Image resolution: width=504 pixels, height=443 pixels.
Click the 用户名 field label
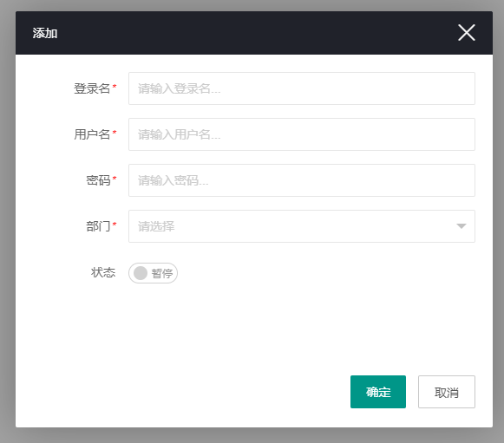coord(92,134)
